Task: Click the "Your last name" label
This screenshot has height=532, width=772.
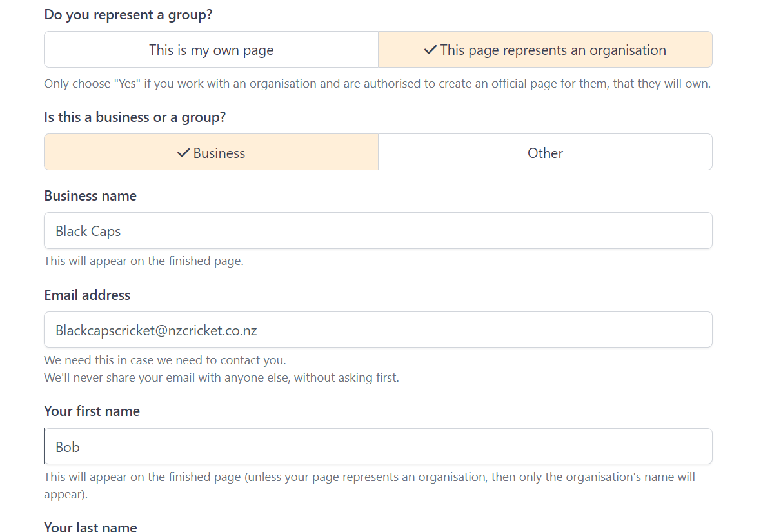Action: click(x=90, y=527)
